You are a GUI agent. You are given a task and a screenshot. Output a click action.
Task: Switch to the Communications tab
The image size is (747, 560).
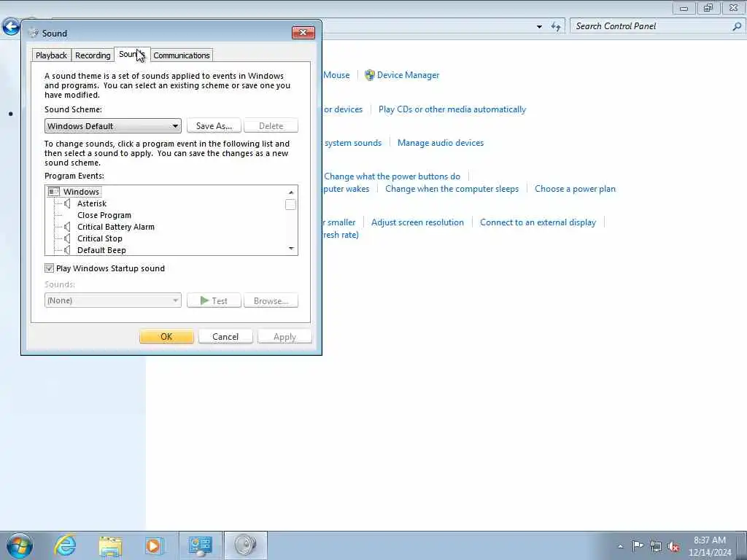[182, 55]
